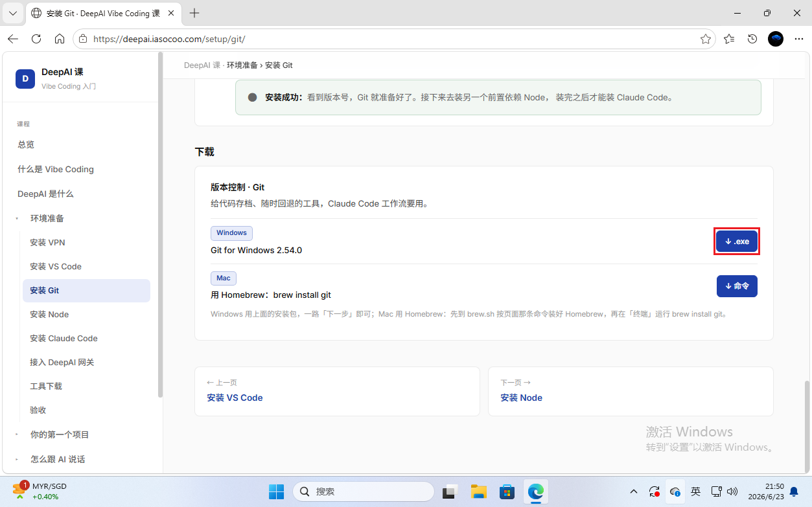Click the 环境准备 breadcrumb
This screenshot has height=507, width=812.
242,65
